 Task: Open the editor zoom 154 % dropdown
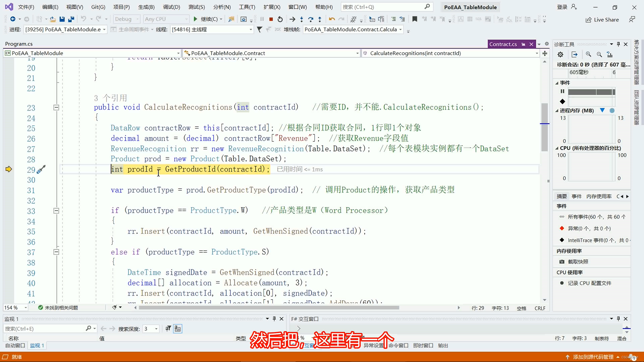[x=15, y=308]
